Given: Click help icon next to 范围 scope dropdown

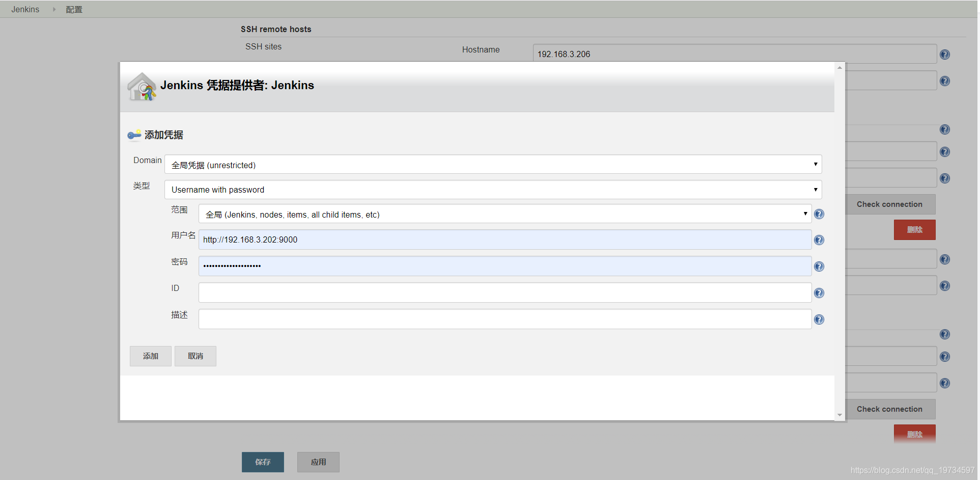Looking at the screenshot, I should tap(819, 214).
